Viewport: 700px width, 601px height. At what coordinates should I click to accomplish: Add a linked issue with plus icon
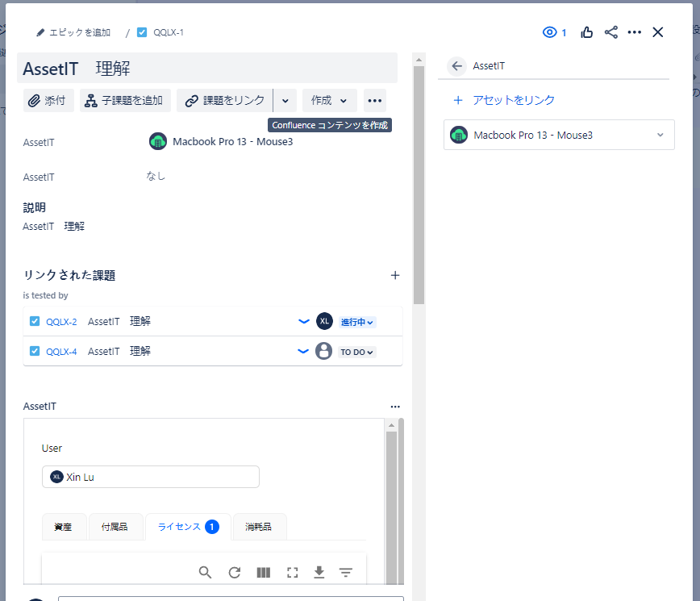[395, 275]
